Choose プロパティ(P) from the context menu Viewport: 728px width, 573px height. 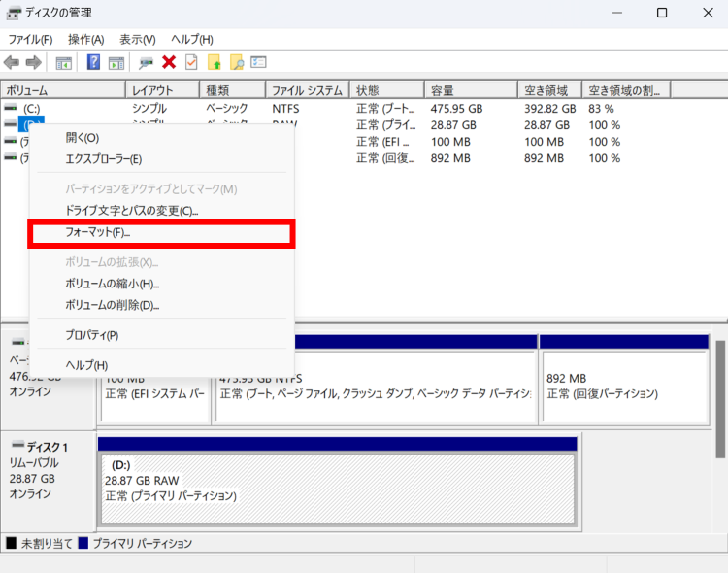tap(161, 335)
